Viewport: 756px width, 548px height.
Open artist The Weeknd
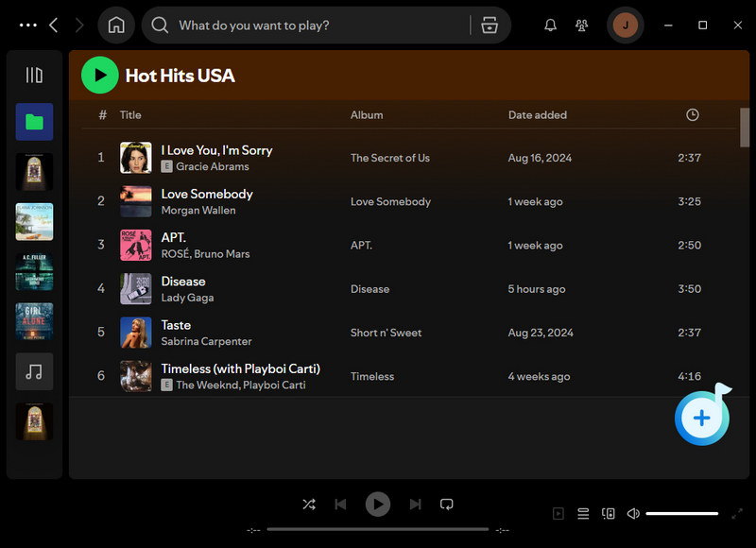pyautogui.click(x=207, y=385)
